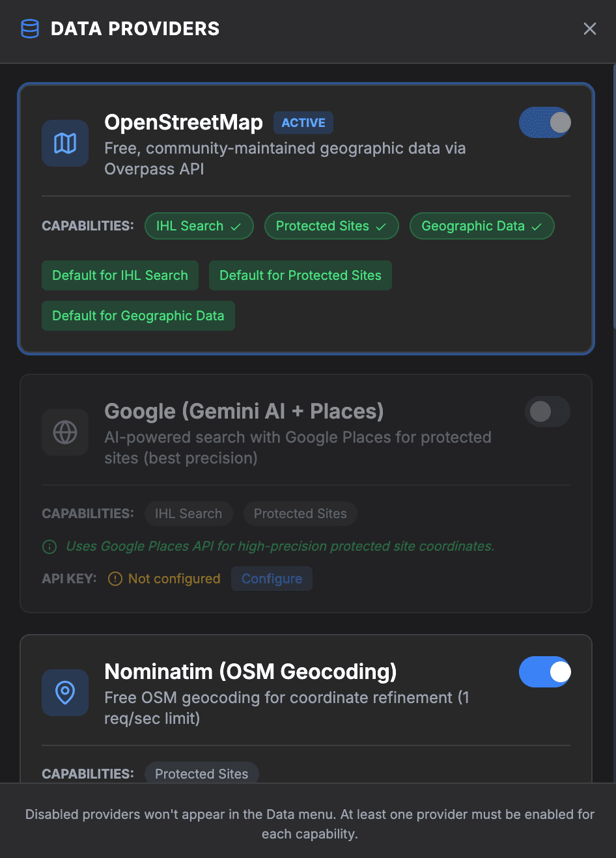Disable the OpenStreetMap provider toggle

coord(545,122)
